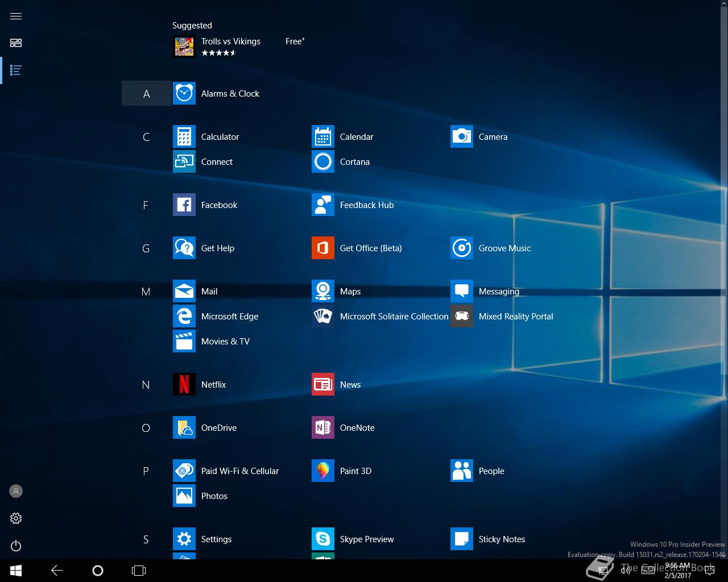Launch the Maps app icon

323,291
